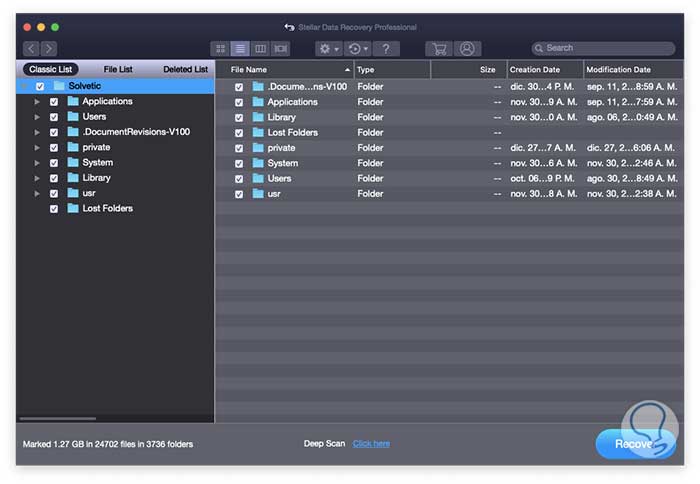Sort by the Type column header
Screen dimensions: 700x484
coord(392,70)
